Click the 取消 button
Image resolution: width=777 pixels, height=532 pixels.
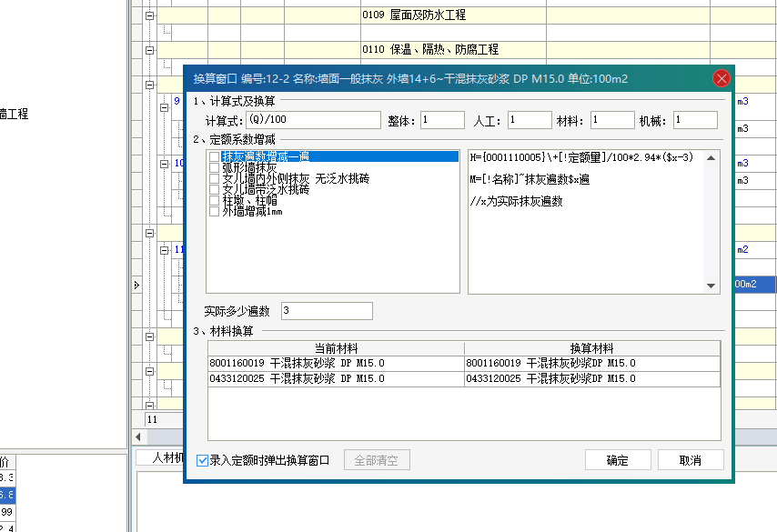(691, 460)
